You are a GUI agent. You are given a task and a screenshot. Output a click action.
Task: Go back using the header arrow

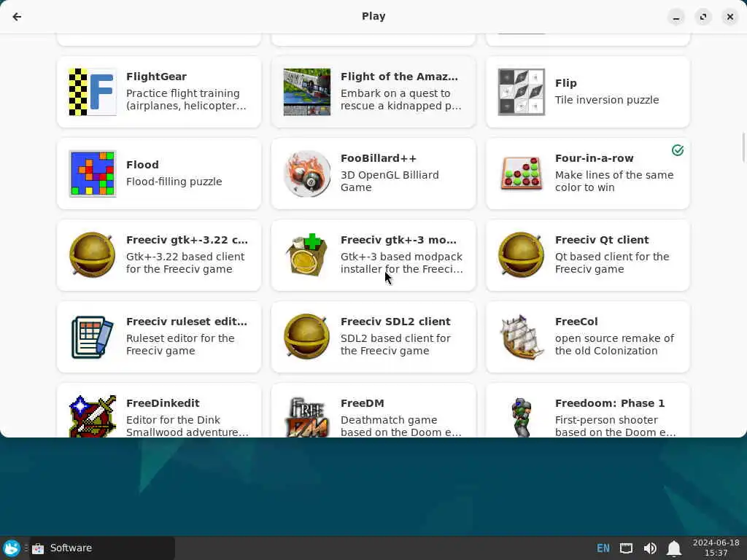(x=18, y=17)
